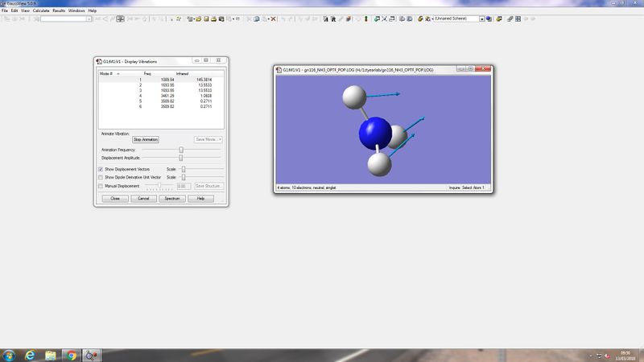
Task: Click the colored atoms cluster icon in toolbar
Action: pos(179,19)
